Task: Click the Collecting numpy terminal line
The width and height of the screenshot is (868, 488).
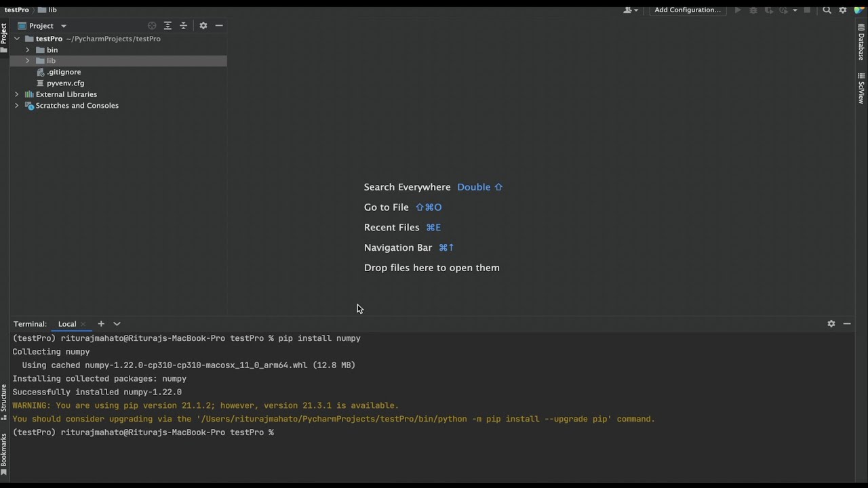Action: click(51, 352)
